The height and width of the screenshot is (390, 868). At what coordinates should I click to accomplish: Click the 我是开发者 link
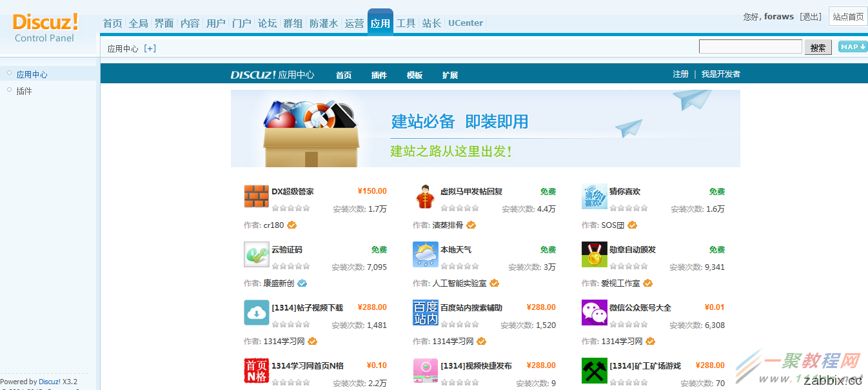(721, 74)
